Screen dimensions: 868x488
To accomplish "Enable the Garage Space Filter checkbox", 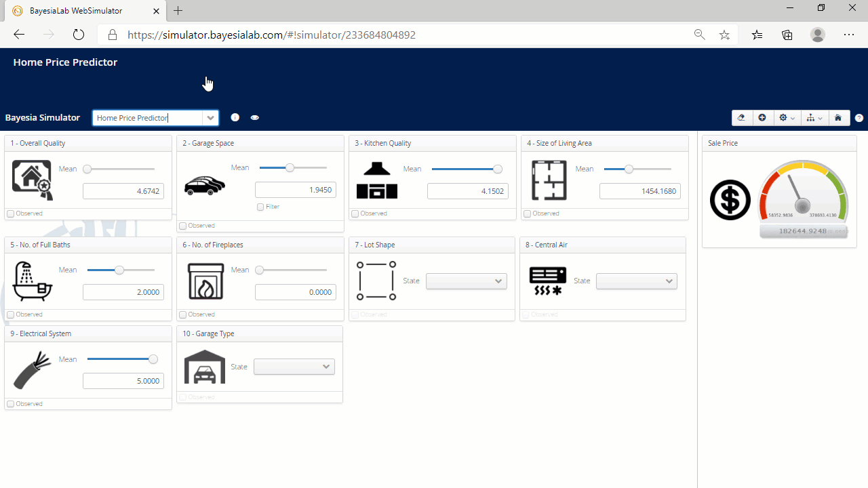I will click(x=260, y=207).
